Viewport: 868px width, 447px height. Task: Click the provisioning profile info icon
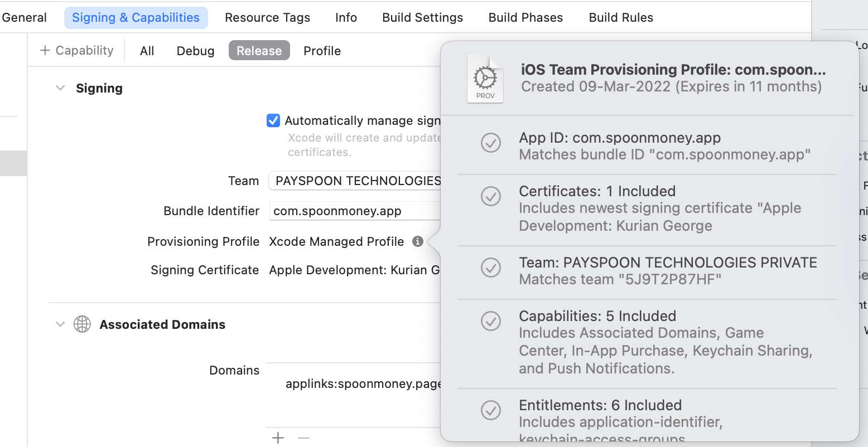417,241
